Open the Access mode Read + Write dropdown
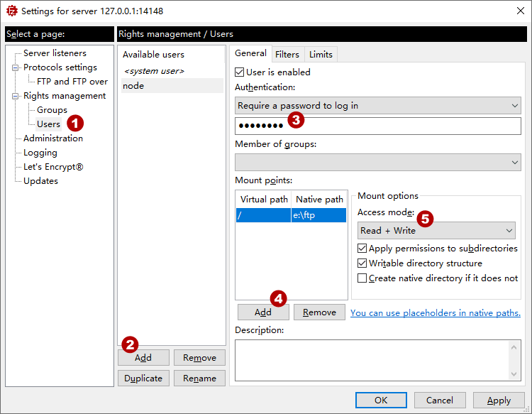The image size is (532, 414). click(x=436, y=231)
